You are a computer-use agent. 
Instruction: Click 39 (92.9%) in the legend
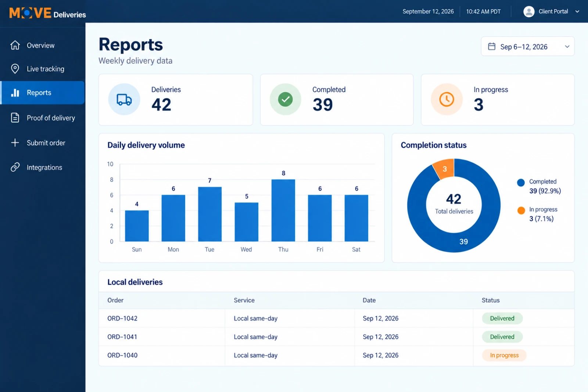coord(545,191)
